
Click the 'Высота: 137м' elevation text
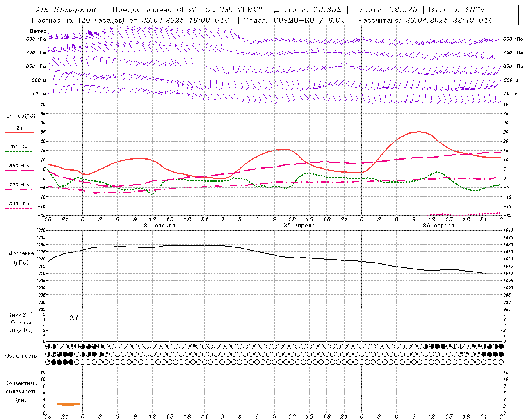(x=457, y=10)
